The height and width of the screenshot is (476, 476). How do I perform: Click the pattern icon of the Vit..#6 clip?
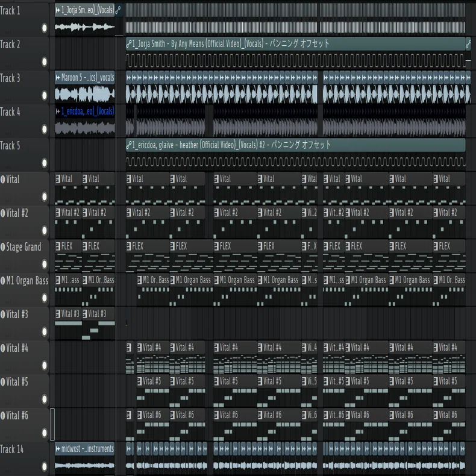[326, 415]
